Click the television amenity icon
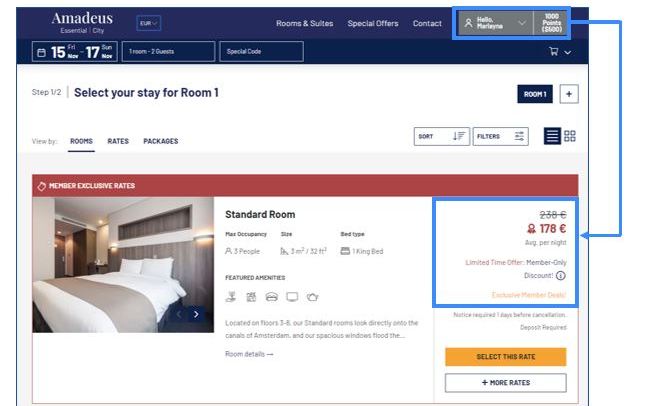 point(292,297)
